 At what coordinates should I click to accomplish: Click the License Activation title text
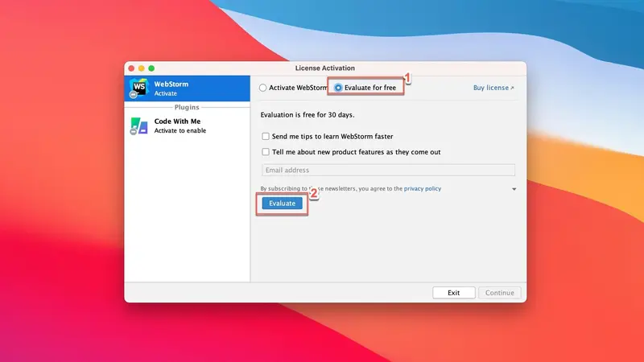pos(325,68)
